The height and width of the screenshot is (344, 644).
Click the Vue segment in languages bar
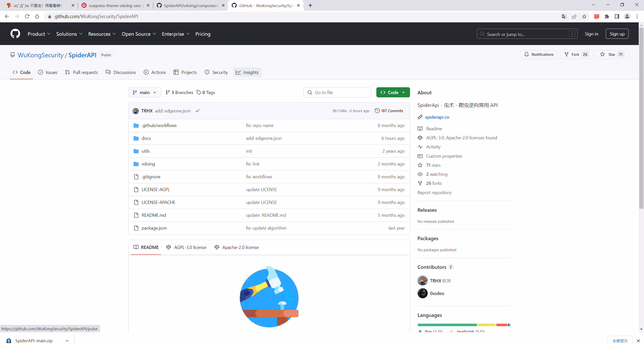[x=447, y=325]
